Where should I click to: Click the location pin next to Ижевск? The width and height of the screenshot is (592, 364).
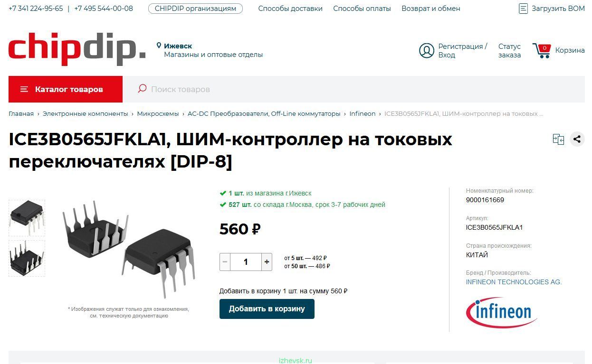pyautogui.click(x=159, y=46)
